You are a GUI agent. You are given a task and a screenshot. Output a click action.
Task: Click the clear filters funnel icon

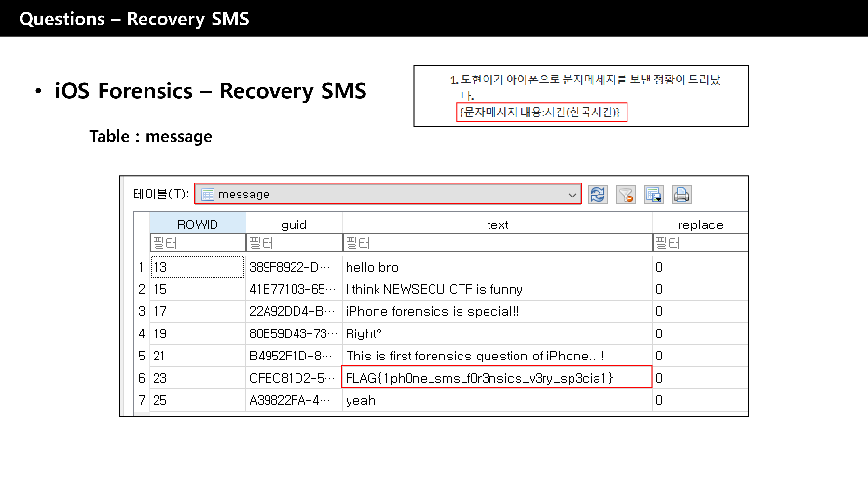click(626, 195)
